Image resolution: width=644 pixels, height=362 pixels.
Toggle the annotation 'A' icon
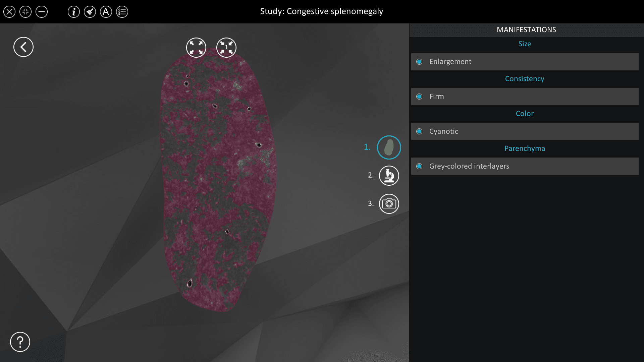coord(106,12)
